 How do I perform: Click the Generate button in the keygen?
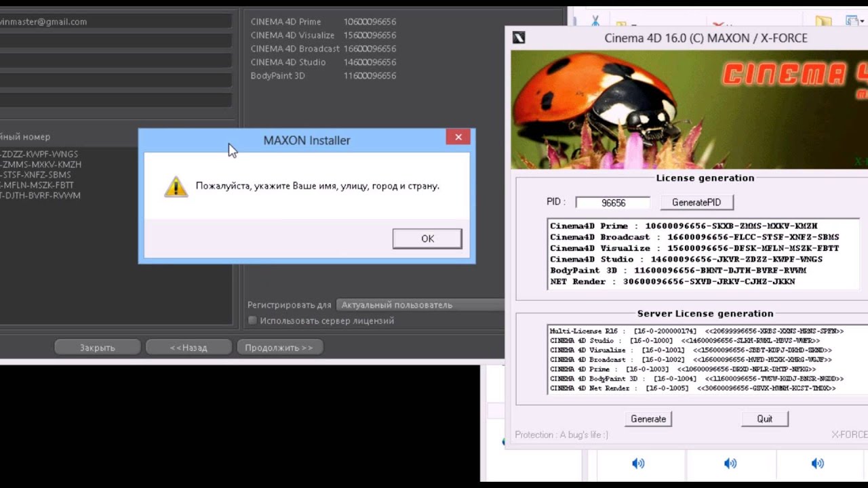click(x=648, y=419)
